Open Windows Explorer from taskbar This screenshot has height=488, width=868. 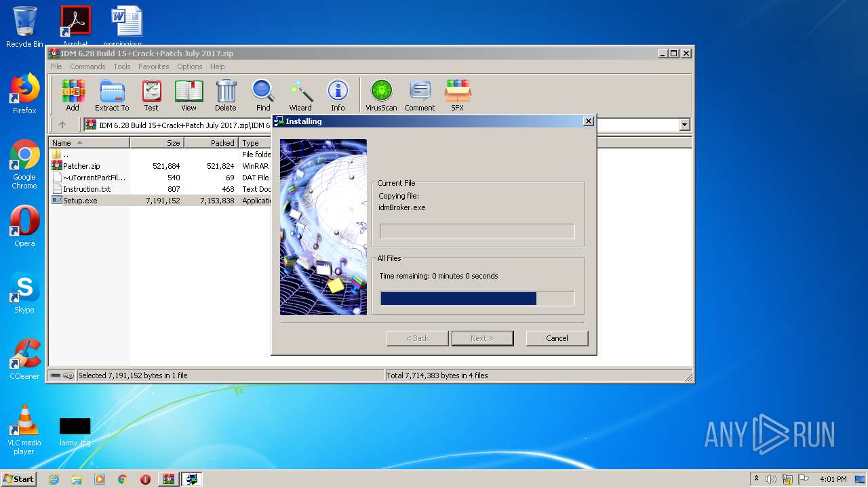coord(77,479)
